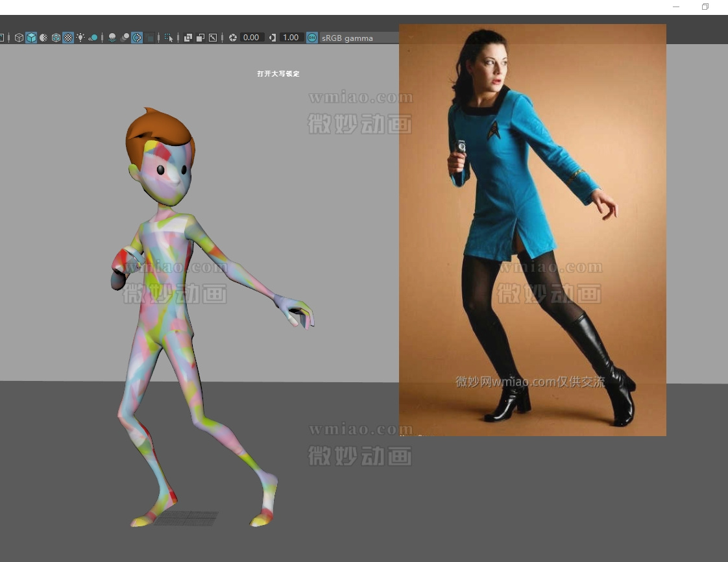Click the Shadows icon
Viewport: 728px width, 562px height.
[x=93, y=38]
